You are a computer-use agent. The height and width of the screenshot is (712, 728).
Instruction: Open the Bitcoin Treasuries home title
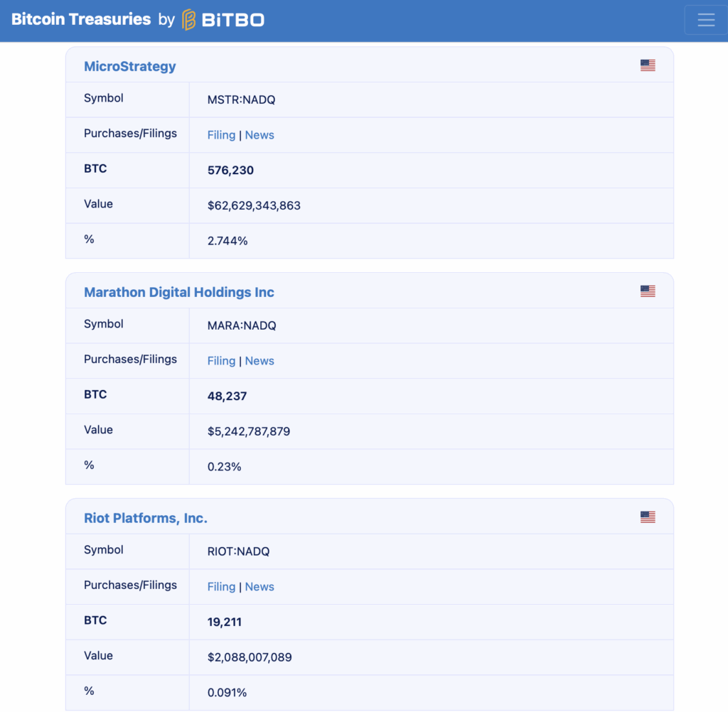tap(81, 19)
